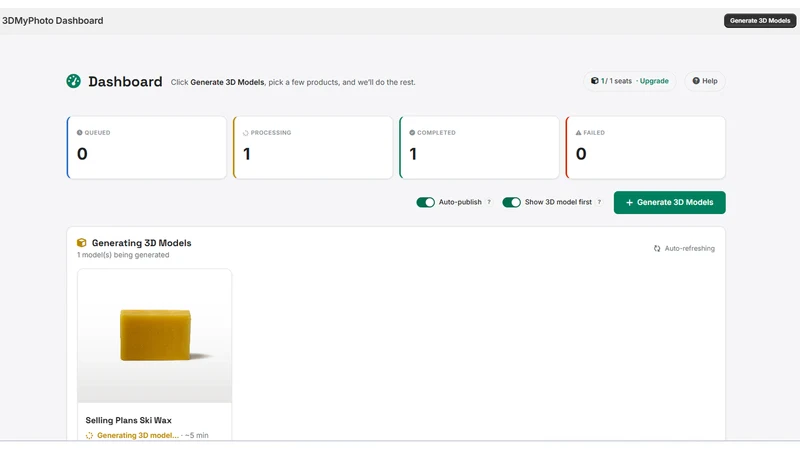Click the 3DMyPhoto Dashboard title text
This screenshot has height=450, width=800.
click(53, 20)
